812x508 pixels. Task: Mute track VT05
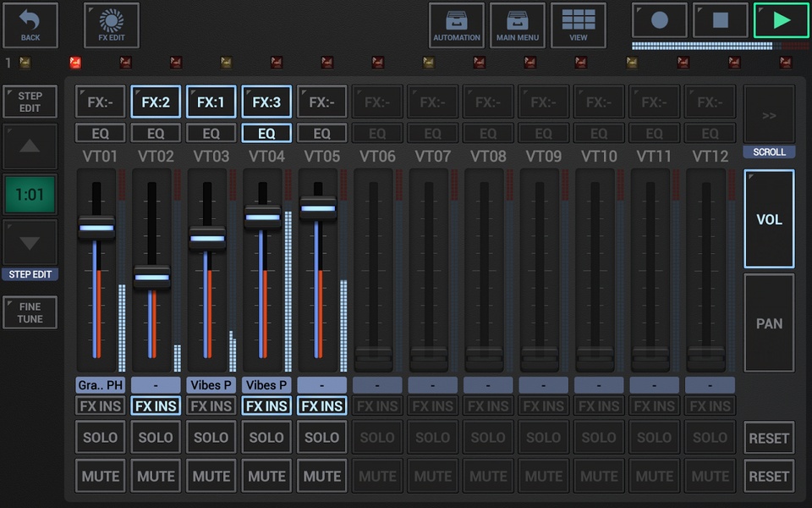[x=322, y=476]
